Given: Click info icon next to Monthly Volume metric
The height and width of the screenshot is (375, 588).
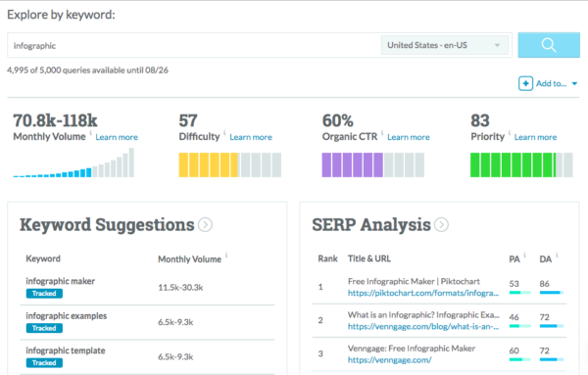Looking at the screenshot, I should point(90,132).
